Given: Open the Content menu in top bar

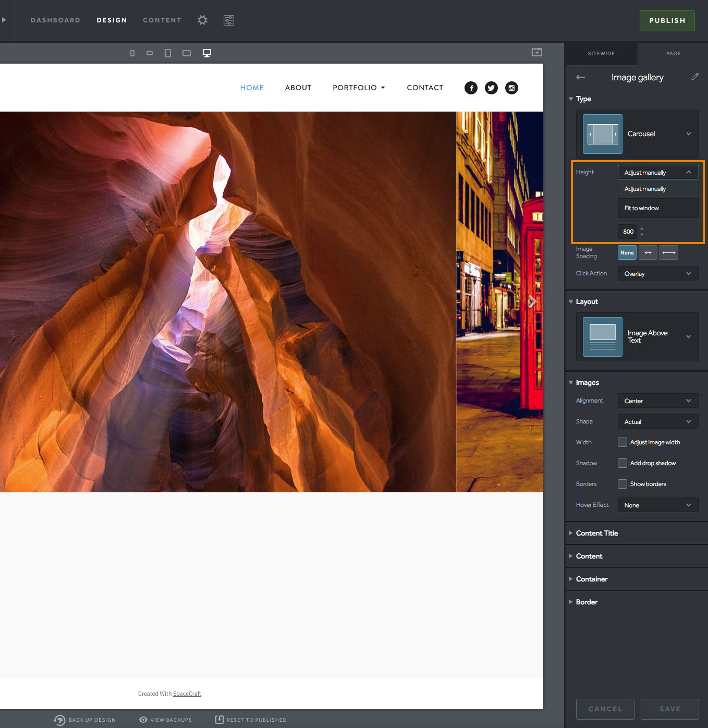Looking at the screenshot, I should 162,20.
